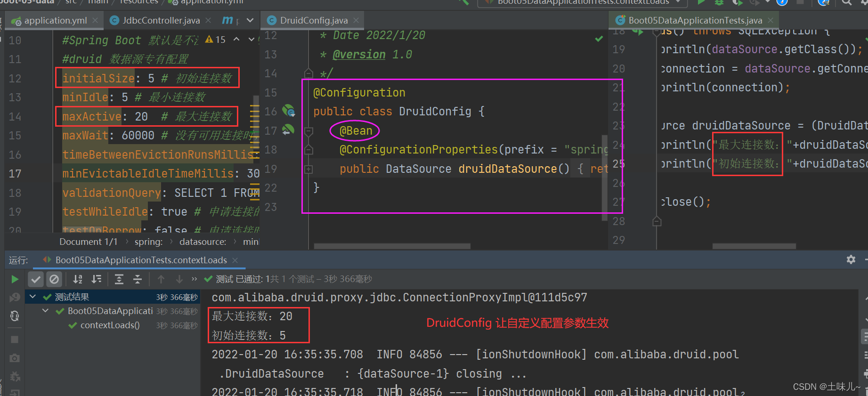Toggle show ignored tests button
868x396 pixels.
coord(54,279)
